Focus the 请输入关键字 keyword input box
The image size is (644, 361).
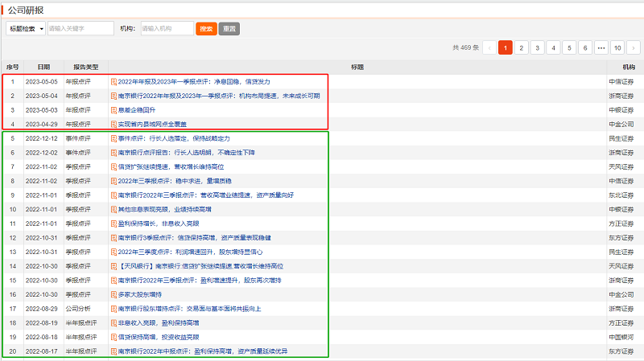[80, 28]
